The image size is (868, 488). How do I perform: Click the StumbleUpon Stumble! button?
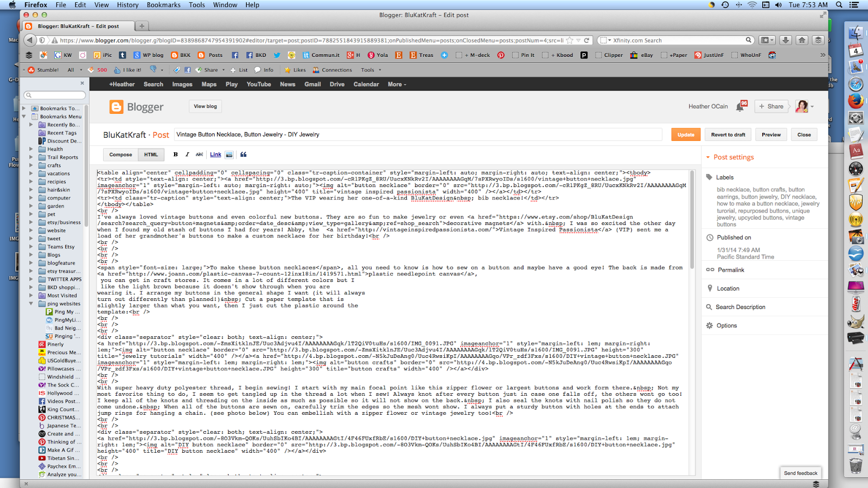pos(43,70)
